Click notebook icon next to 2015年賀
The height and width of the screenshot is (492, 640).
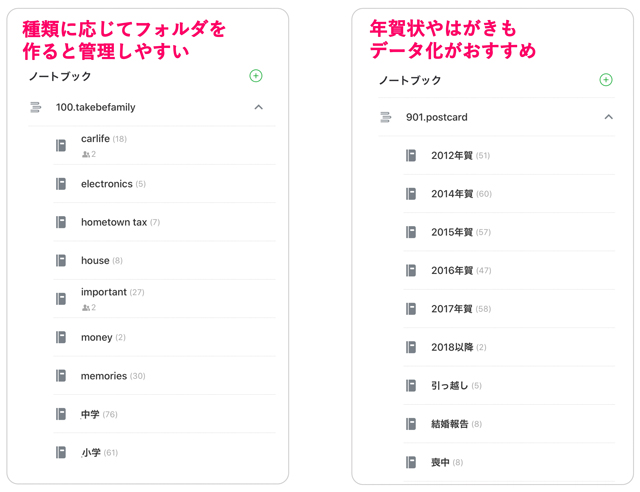(x=411, y=232)
